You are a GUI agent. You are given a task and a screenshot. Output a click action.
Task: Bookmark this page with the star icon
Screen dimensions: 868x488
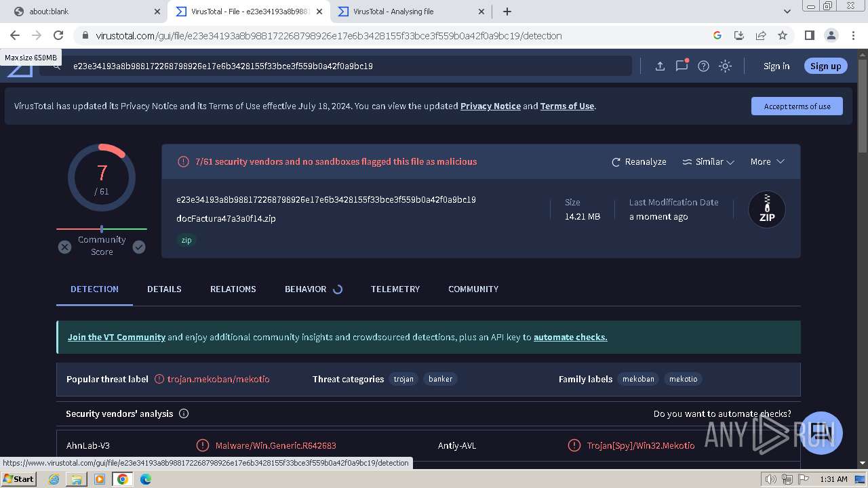[x=783, y=35]
